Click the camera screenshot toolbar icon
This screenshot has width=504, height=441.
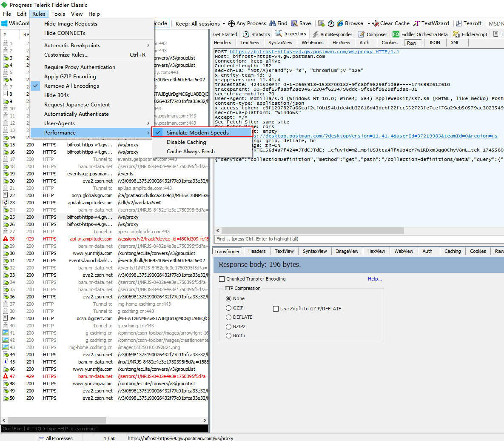pos(321,23)
